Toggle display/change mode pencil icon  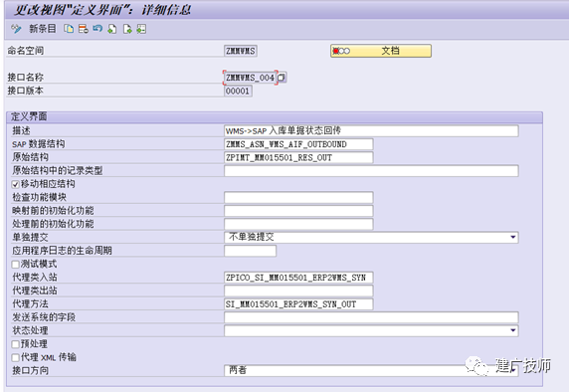point(16,29)
